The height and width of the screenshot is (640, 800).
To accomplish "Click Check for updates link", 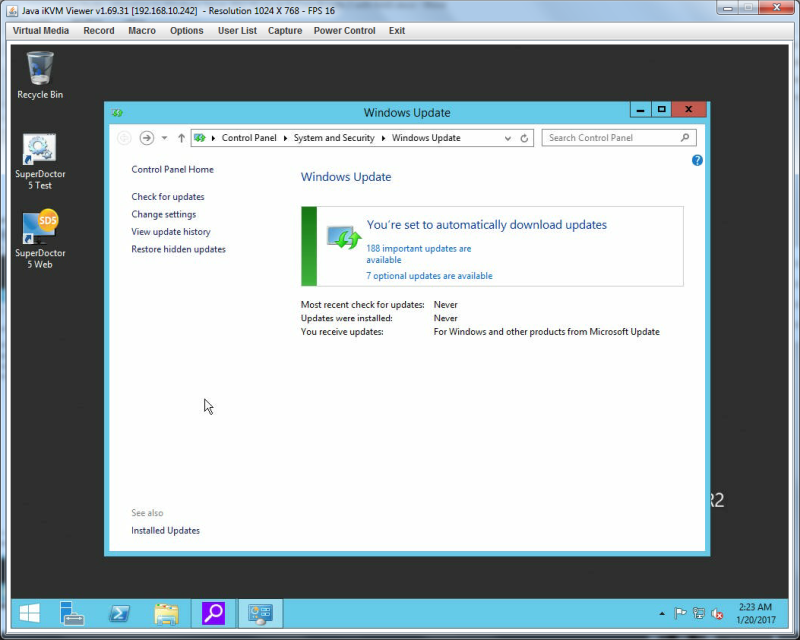I will point(168,197).
